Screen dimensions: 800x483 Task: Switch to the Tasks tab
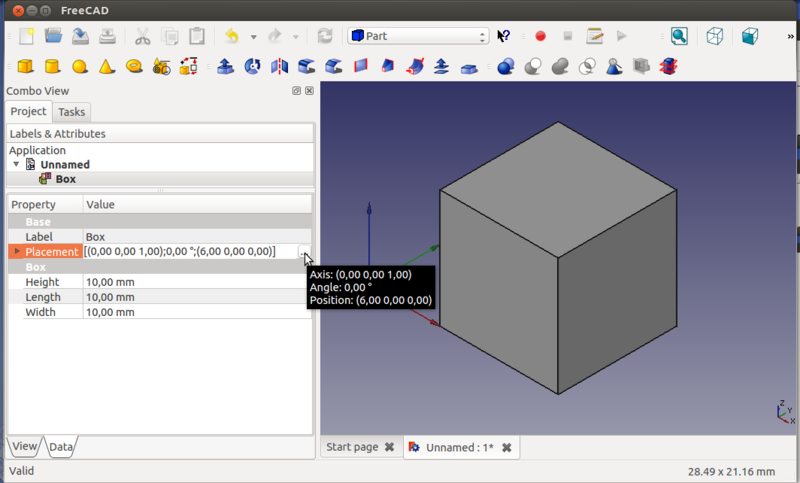tap(71, 111)
